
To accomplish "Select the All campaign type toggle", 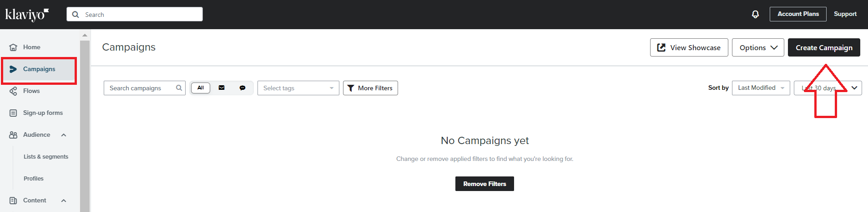I will coord(201,88).
